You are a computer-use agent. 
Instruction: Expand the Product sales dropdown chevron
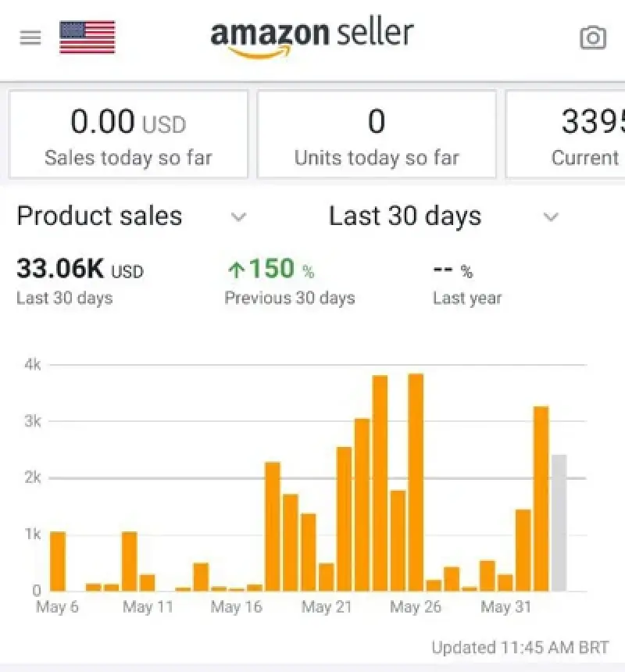tap(239, 217)
